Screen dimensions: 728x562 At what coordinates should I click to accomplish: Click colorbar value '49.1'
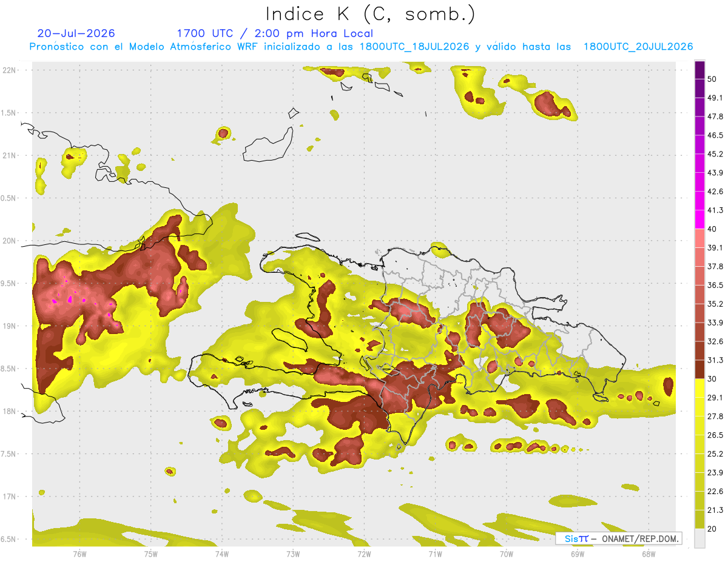pyautogui.click(x=715, y=98)
